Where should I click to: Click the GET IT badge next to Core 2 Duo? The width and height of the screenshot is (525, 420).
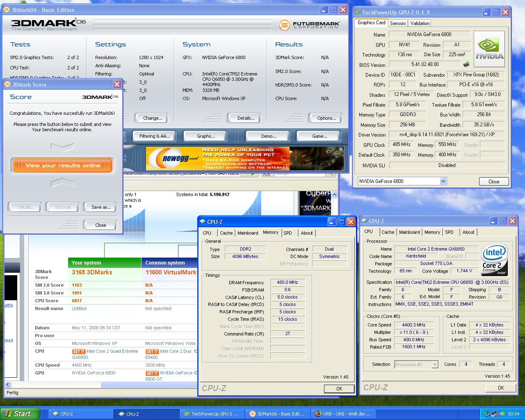click(152, 352)
